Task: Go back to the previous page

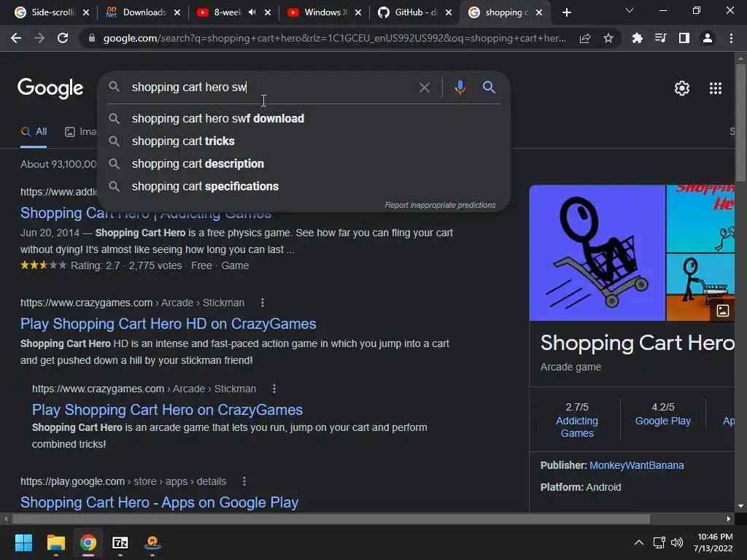Action: pos(16,38)
